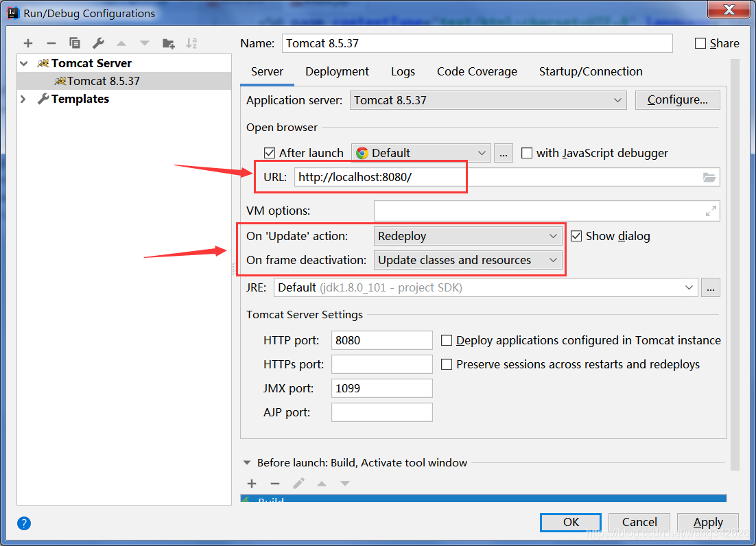
Task: Open the Default browser dropdown
Action: (421, 153)
